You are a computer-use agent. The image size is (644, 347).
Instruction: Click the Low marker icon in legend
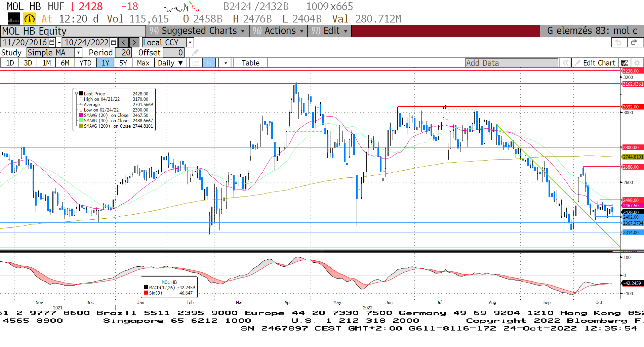[x=81, y=110]
